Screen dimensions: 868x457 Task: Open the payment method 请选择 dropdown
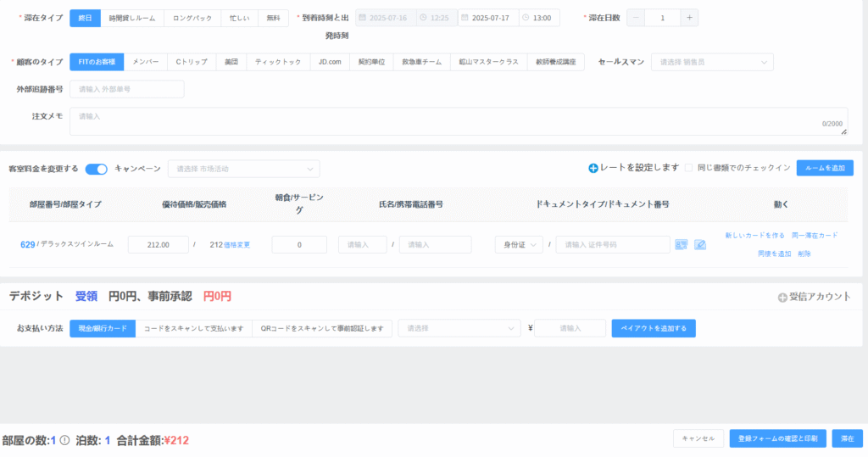click(459, 328)
